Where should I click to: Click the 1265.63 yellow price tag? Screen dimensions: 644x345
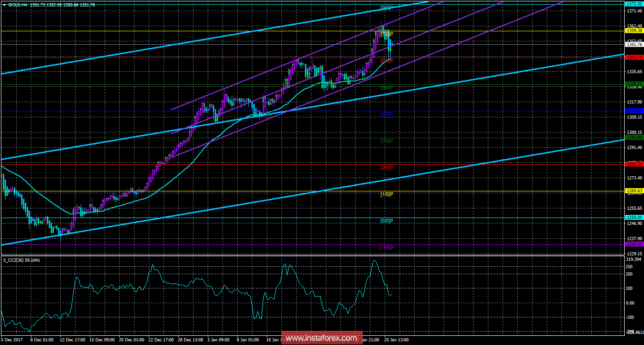coord(634,190)
